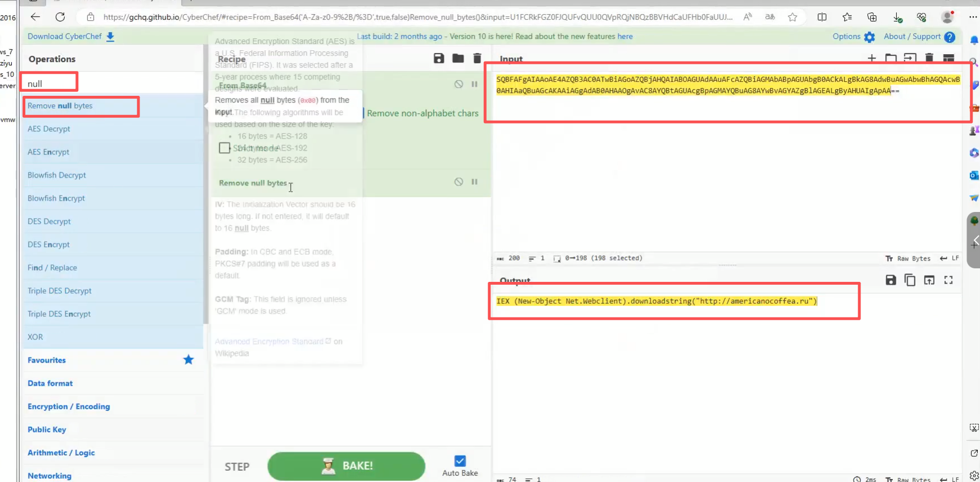Open browser split screen view
The image size is (980, 482).
pos(822,17)
